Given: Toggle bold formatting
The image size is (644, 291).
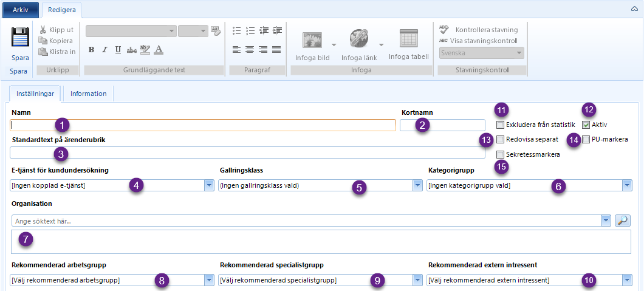Looking at the screenshot, I should [92, 50].
